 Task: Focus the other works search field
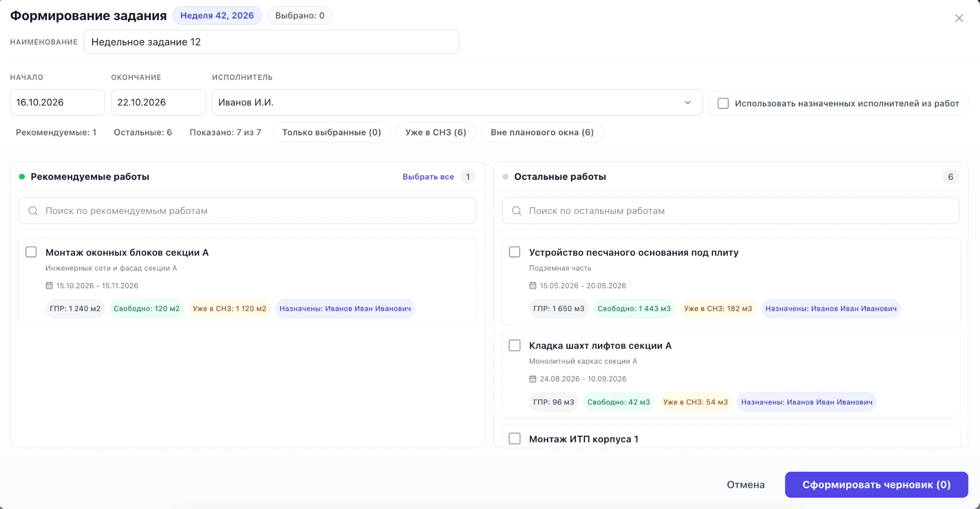(x=731, y=211)
